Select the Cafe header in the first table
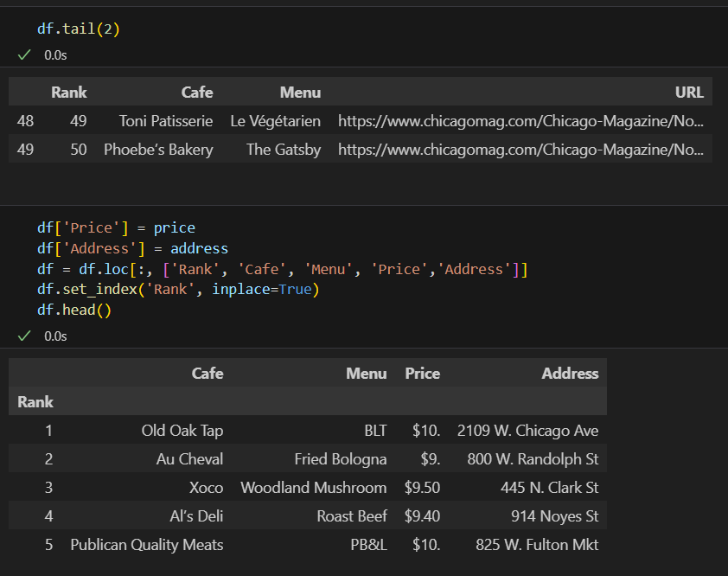This screenshot has height=576, width=728. point(197,92)
